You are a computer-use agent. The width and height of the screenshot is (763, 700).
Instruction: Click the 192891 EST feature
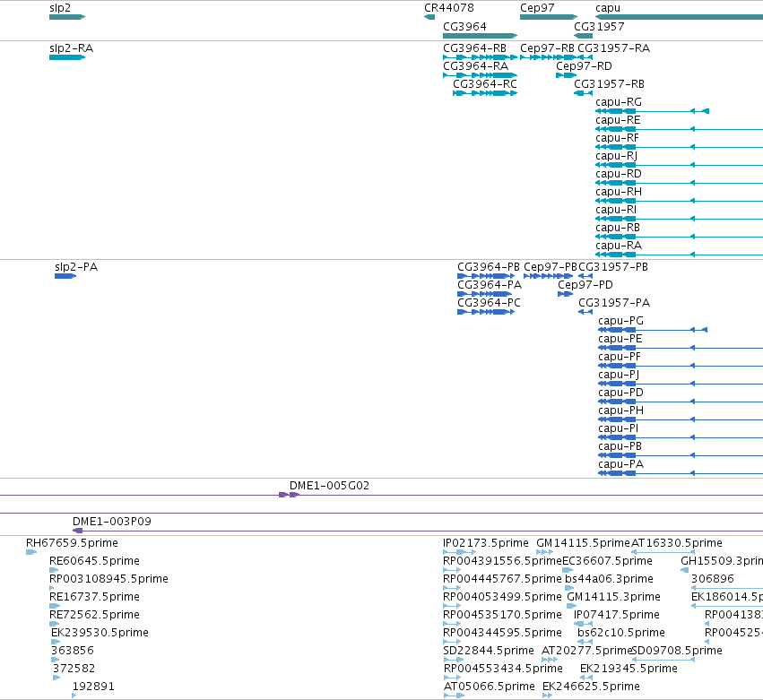(x=74, y=696)
